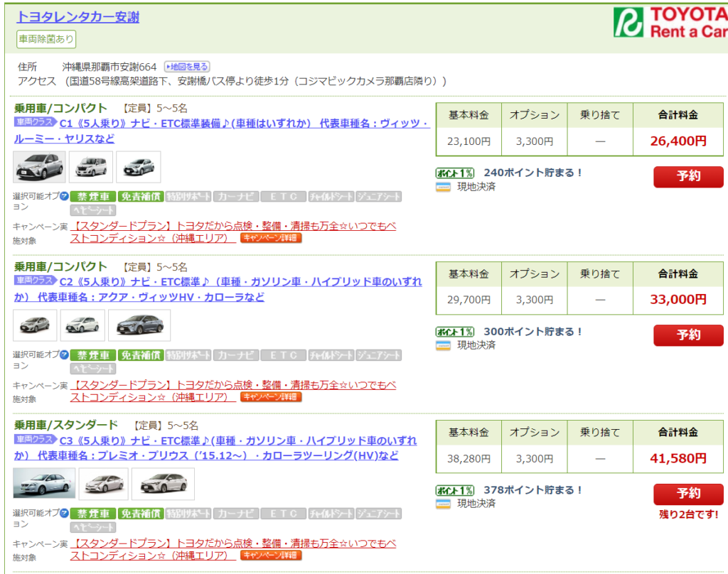The image size is (728, 574).
Task: Click ポイント1% badge beside 378ポイント
Action: click(x=455, y=490)
